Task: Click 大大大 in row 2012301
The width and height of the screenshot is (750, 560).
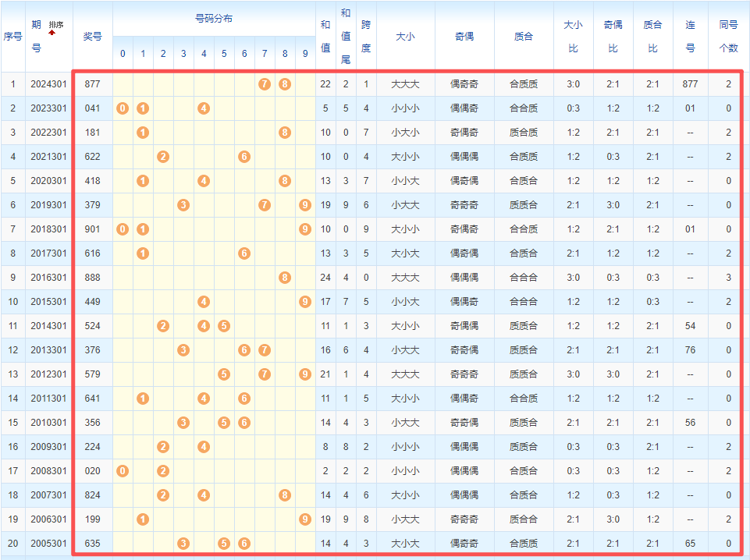Action: coord(406,374)
